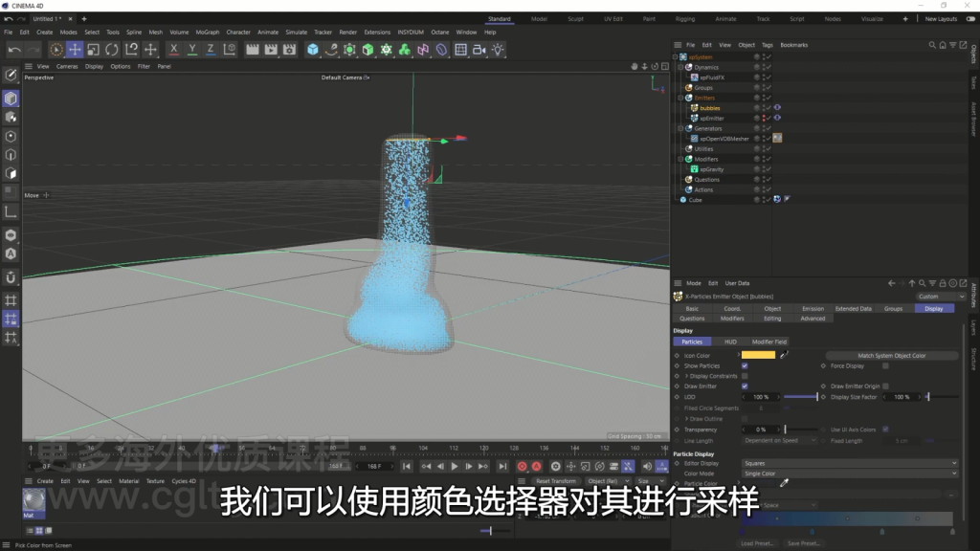
Task: Click the Match System Object Color button
Action: click(x=892, y=356)
